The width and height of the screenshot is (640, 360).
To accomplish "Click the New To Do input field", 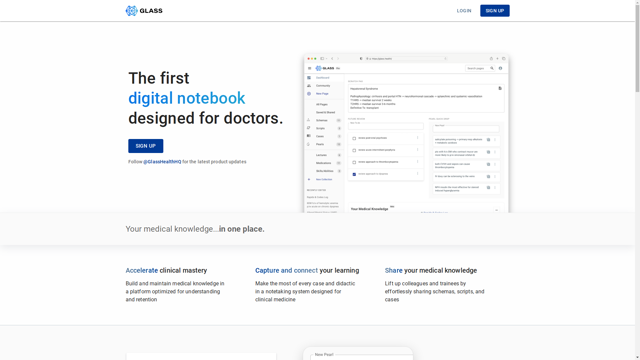I will click(386, 126).
